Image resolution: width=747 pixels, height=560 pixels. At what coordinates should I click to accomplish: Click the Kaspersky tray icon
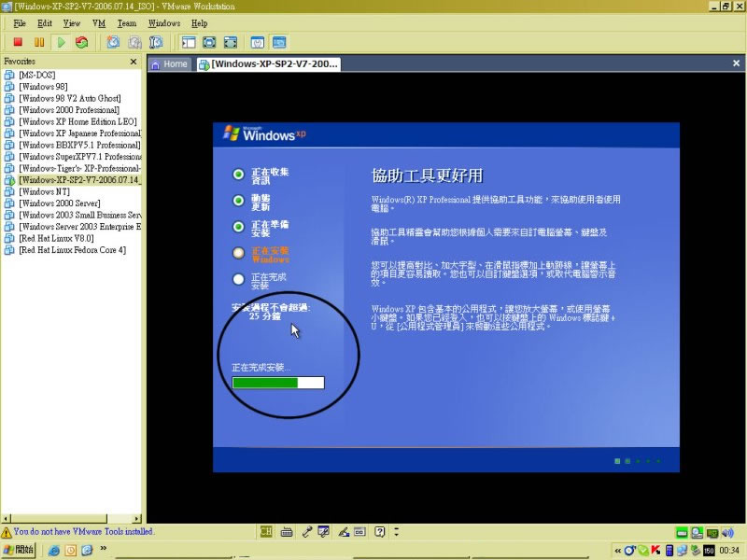[656, 551]
